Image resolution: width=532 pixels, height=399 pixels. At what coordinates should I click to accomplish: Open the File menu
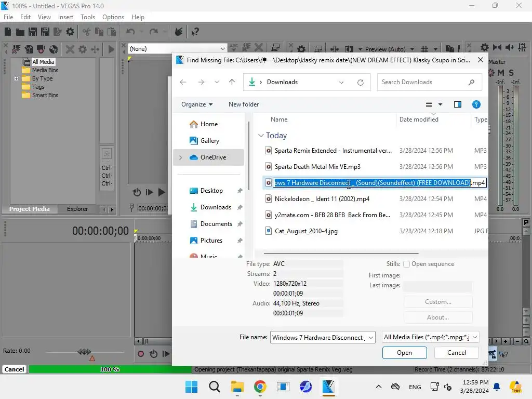click(x=8, y=17)
